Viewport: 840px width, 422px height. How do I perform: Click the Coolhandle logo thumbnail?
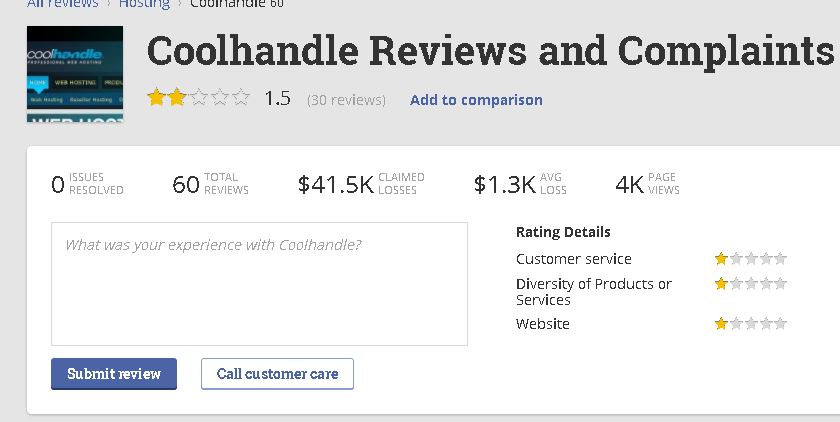(75, 74)
